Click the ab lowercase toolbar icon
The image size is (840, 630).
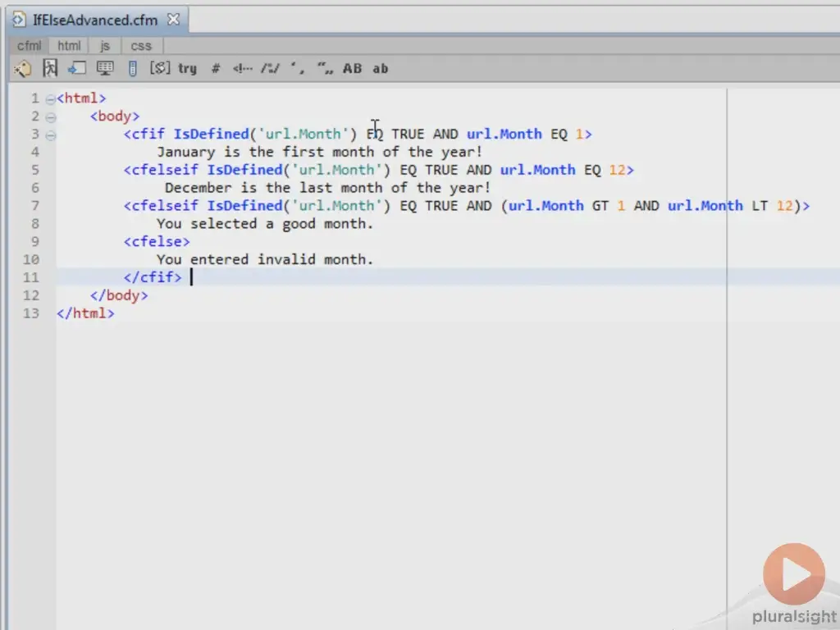point(380,69)
